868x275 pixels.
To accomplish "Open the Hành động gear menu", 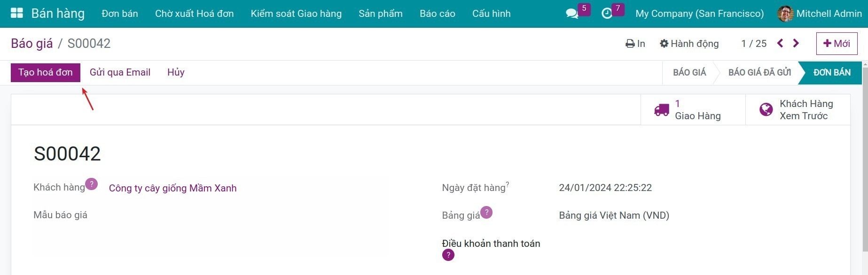I will pos(689,44).
